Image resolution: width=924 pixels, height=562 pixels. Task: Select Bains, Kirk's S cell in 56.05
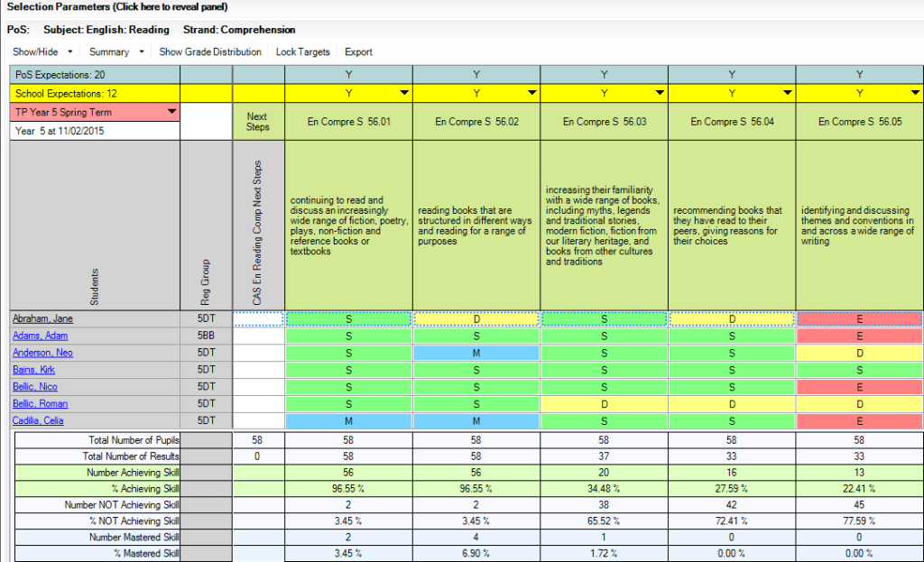click(860, 370)
